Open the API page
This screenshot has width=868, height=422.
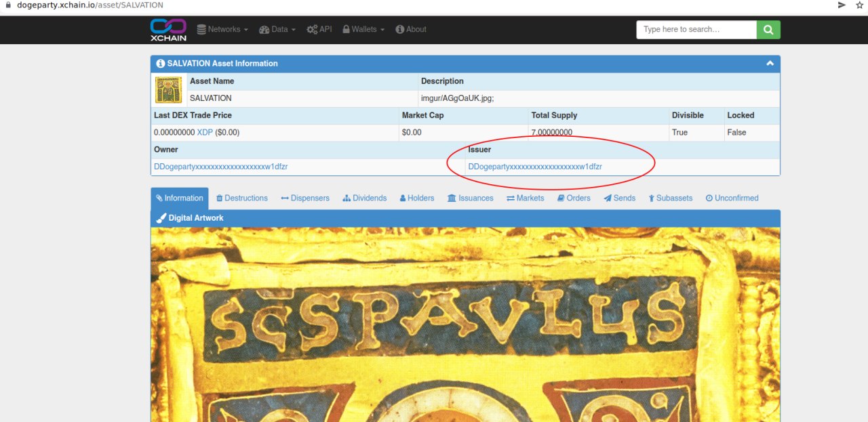(319, 29)
